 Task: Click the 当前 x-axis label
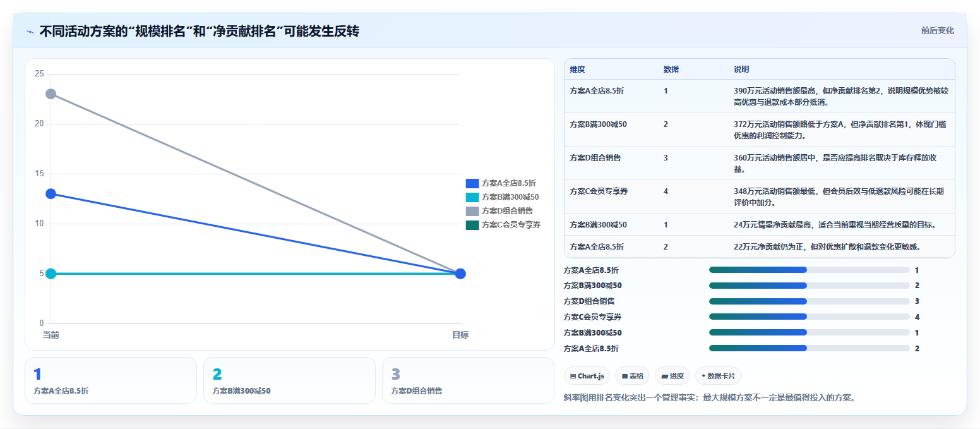[x=51, y=335]
